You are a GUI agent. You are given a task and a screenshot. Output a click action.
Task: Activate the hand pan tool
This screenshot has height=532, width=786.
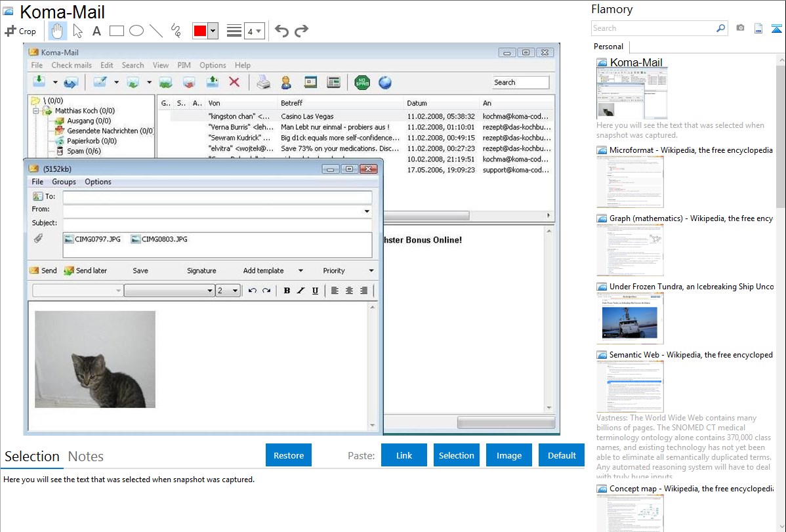(x=58, y=31)
